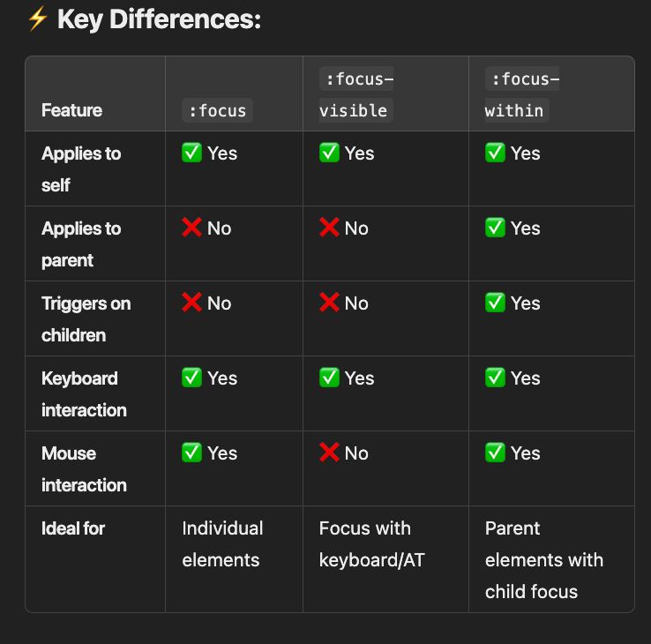This screenshot has width=651, height=644.
Task: Click the green checkmark for :focus-within Applies to parent
Action: pos(495,228)
